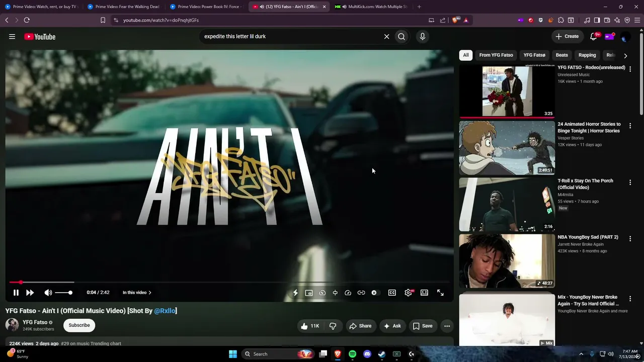The height and width of the screenshot is (362, 644).
Task: Open the Brave Leo AI sparkle icon
Action: pos(617,20)
